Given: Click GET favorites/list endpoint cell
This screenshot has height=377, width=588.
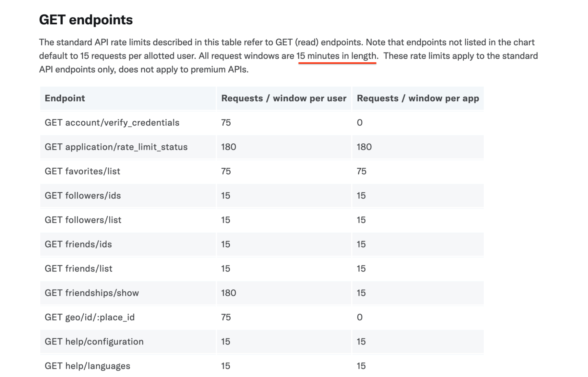Looking at the screenshot, I should [82, 171].
